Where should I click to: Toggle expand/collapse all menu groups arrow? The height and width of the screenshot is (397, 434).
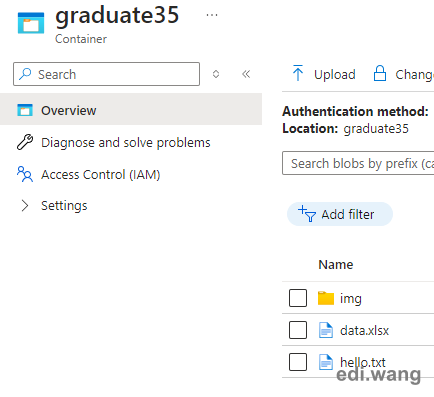tap(216, 74)
